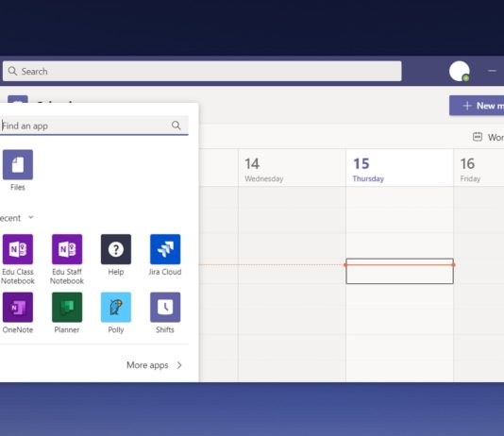This screenshot has height=436, width=504.
Task: Open More apps
Action: tap(154, 365)
